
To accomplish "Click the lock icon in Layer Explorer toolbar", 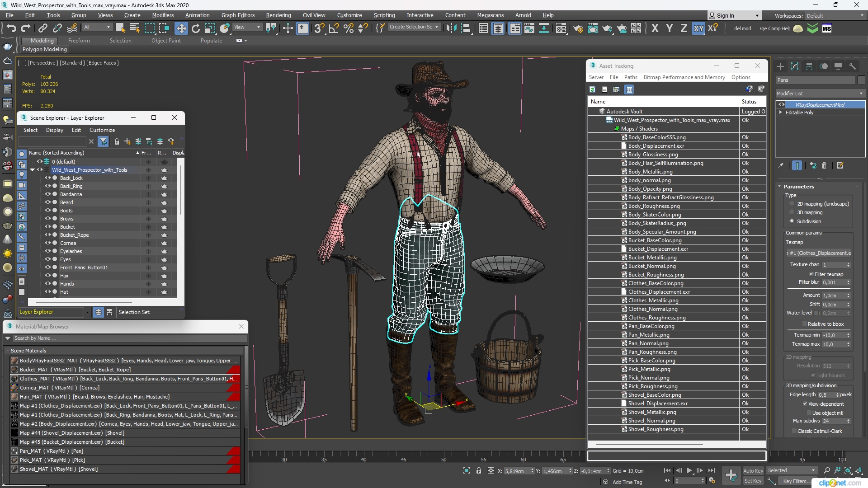I will [117, 141].
